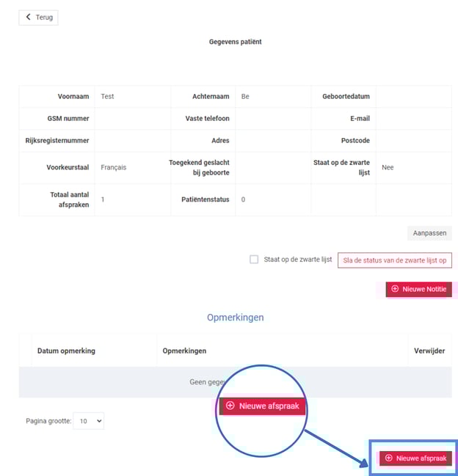Click the bottom-right Nieuwe afspraak button
The height and width of the screenshot is (476, 458).
[x=415, y=458]
